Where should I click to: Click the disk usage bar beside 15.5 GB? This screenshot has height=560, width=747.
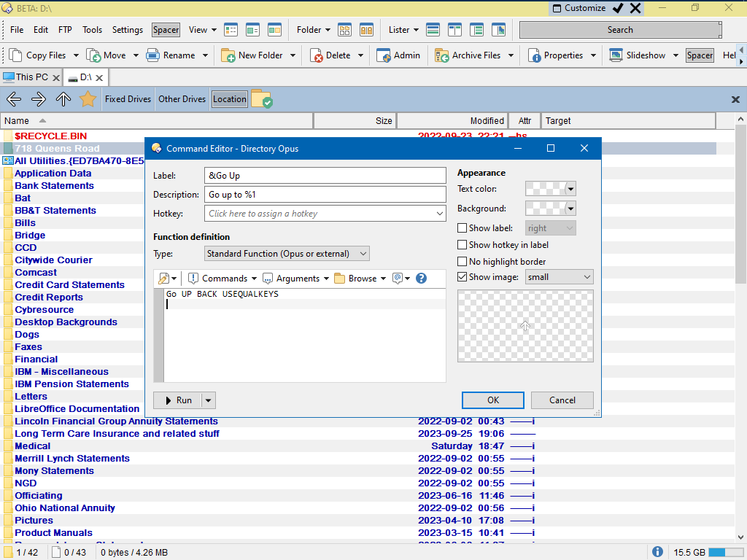tap(726, 553)
